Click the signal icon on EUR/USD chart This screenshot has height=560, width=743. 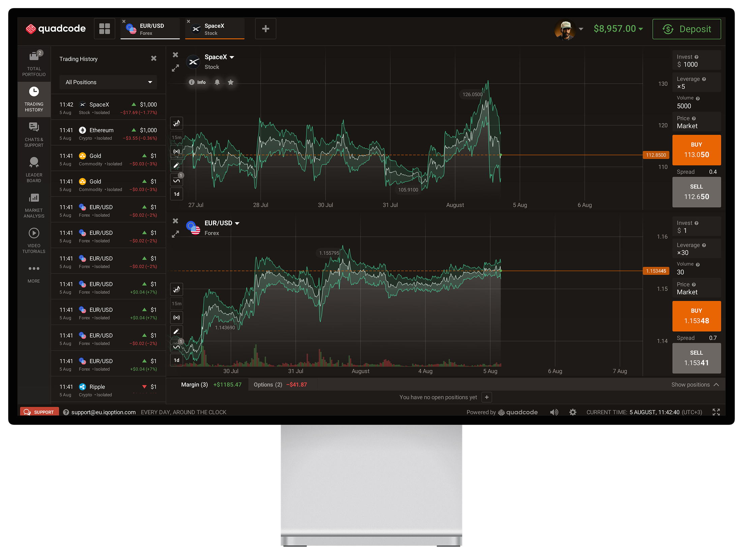(177, 317)
